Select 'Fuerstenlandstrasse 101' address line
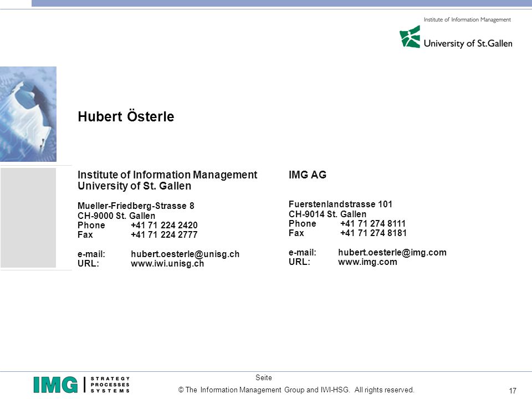Screen dimensions: 532x399 (x=340, y=204)
